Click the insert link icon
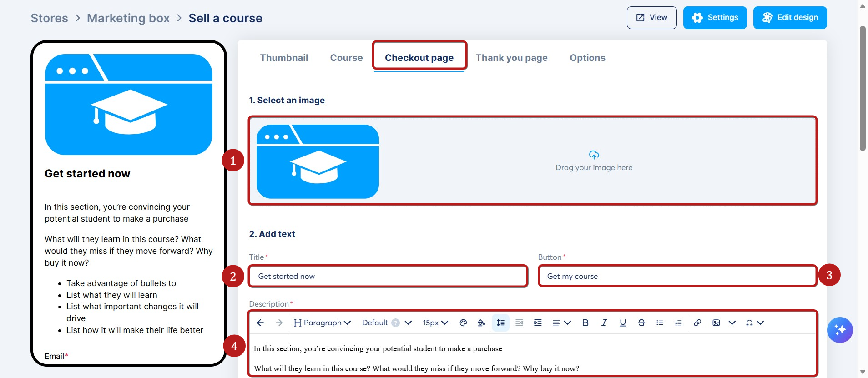This screenshot has height=378, width=868. pyautogui.click(x=697, y=323)
